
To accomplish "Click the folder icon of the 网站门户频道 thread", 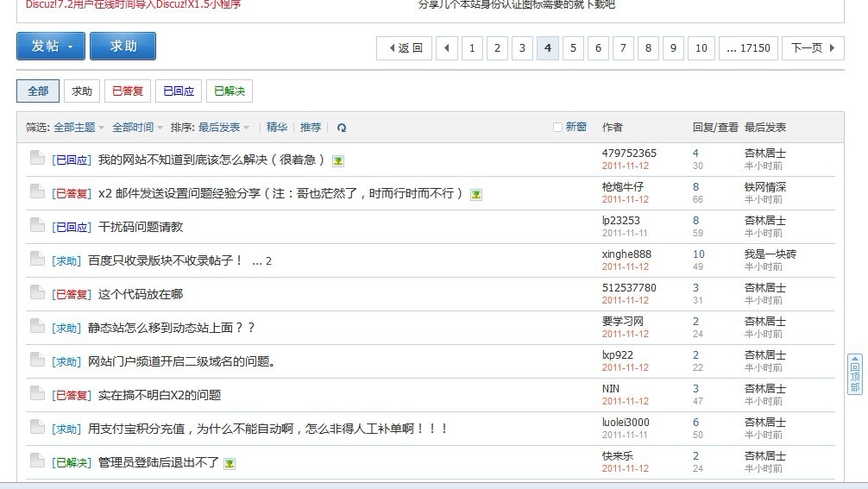I will [37, 360].
